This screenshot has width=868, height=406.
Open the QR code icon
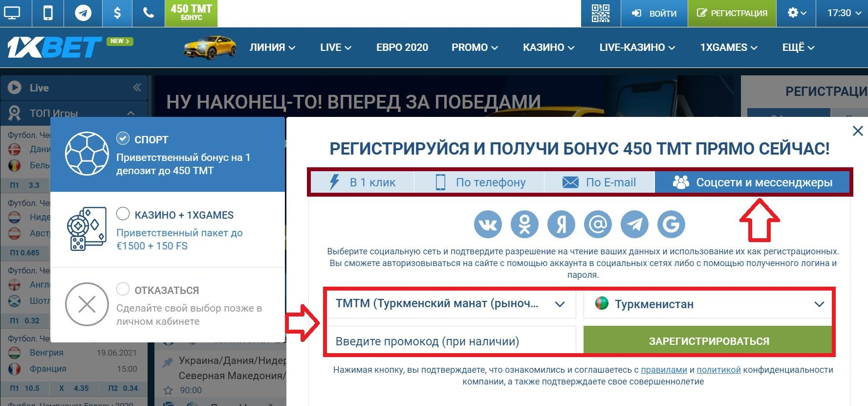[601, 13]
